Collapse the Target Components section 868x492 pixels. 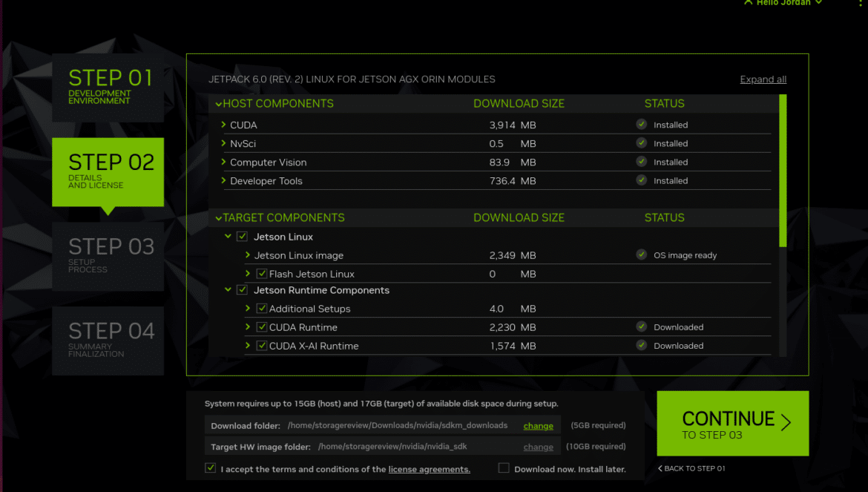pyautogui.click(x=219, y=218)
